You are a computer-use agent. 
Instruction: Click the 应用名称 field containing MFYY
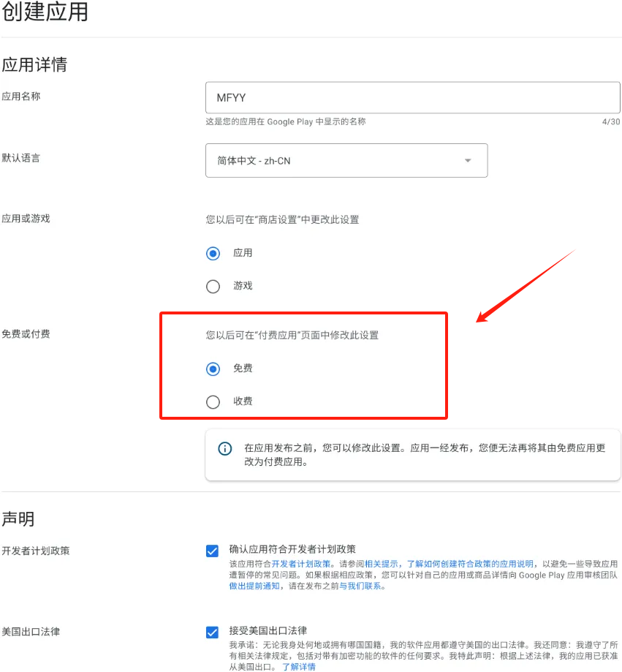click(412, 98)
